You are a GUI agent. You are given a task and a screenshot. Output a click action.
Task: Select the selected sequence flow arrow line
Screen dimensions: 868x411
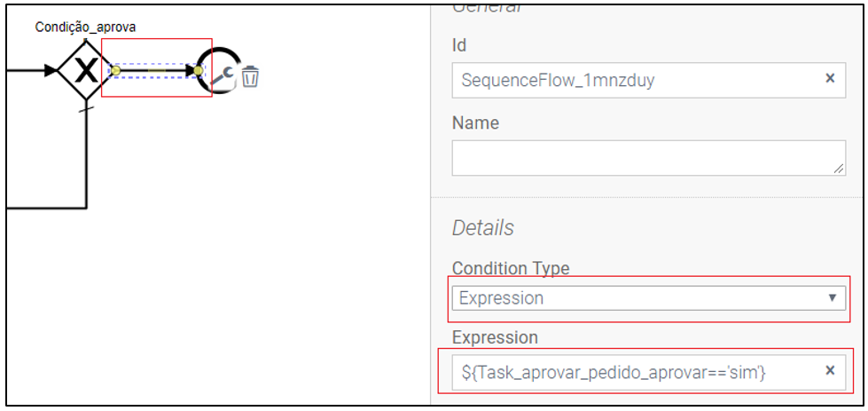tap(157, 70)
